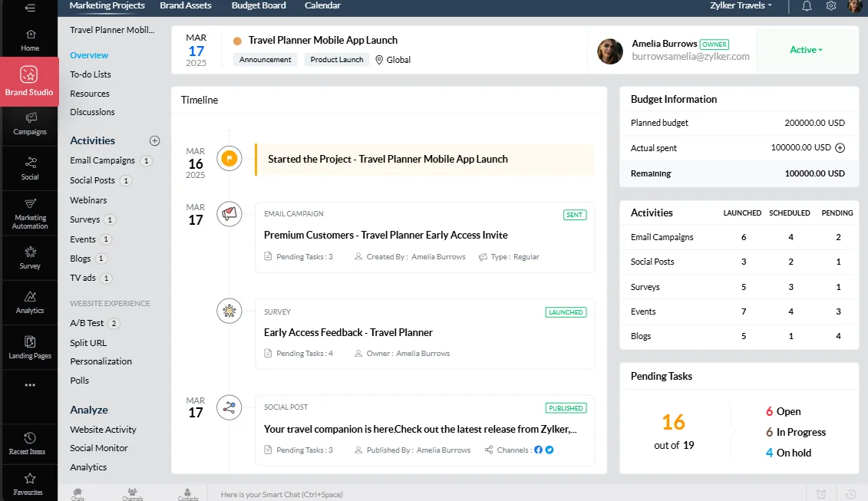This screenshot has width=868, height=501.
Task: Go to Home in the left rail
Action: coord(30,41)
